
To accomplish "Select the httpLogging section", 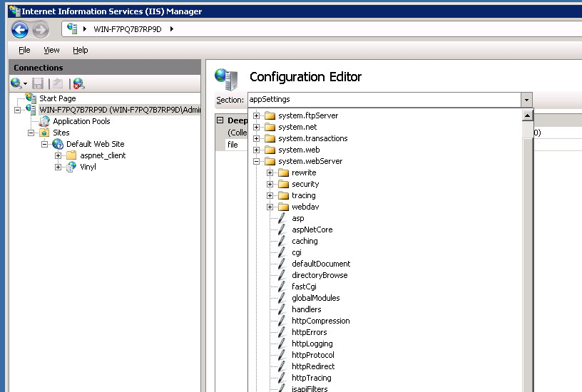I will pyautogui.click(x=312, y=344).
